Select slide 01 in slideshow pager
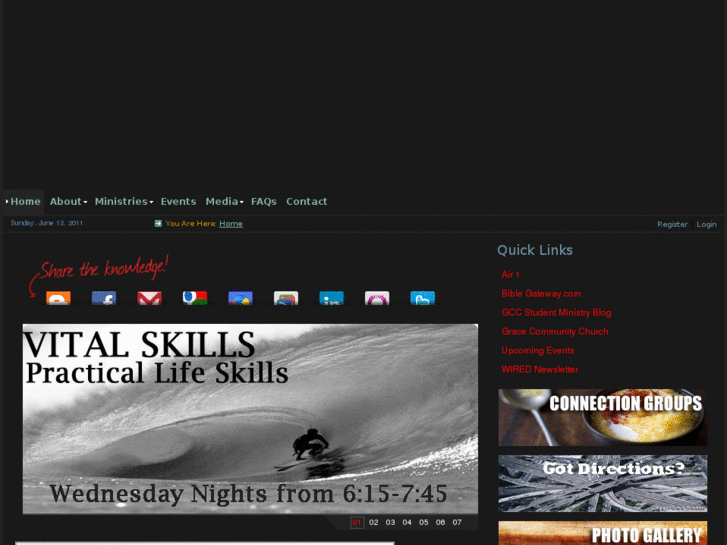Screen dimensions: 727x545 pyautogui.click(x=357, y=522)
